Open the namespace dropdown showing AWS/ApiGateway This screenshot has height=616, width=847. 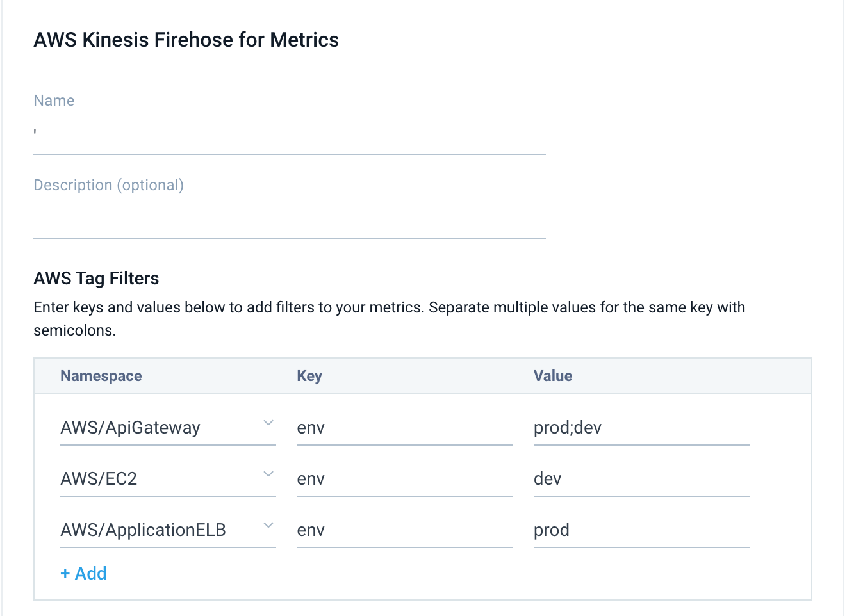point(160,427)
